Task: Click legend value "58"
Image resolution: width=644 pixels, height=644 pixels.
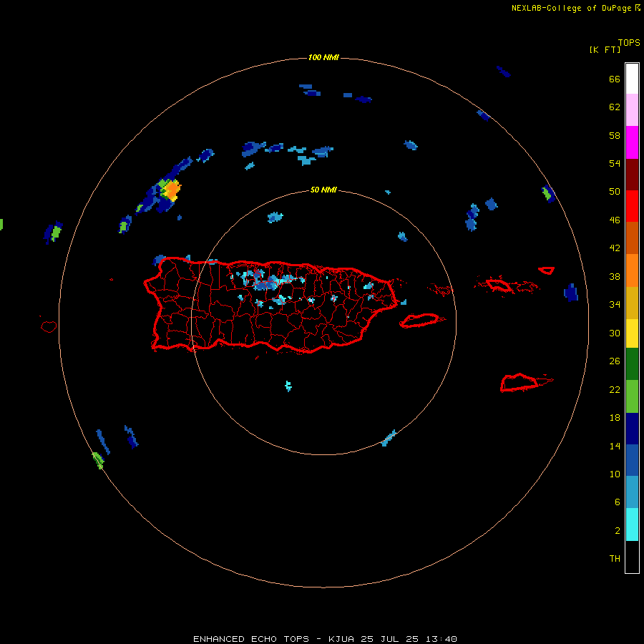Action: coord(615,135)
